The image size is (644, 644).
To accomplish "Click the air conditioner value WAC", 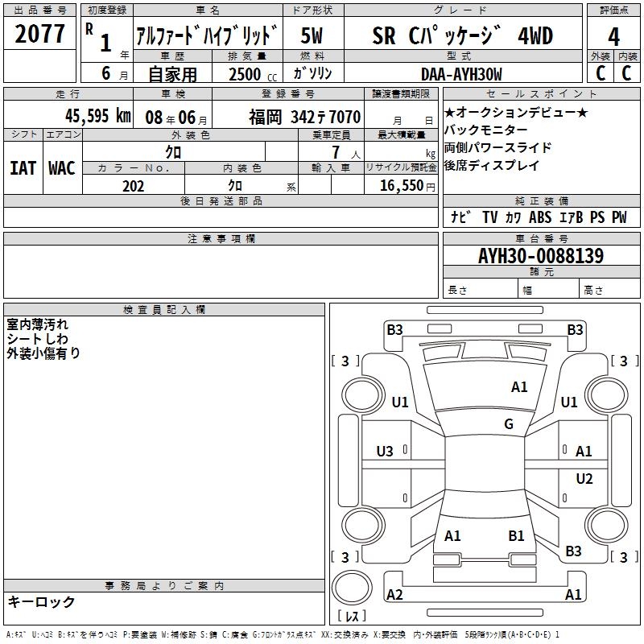I will (62, 168).
